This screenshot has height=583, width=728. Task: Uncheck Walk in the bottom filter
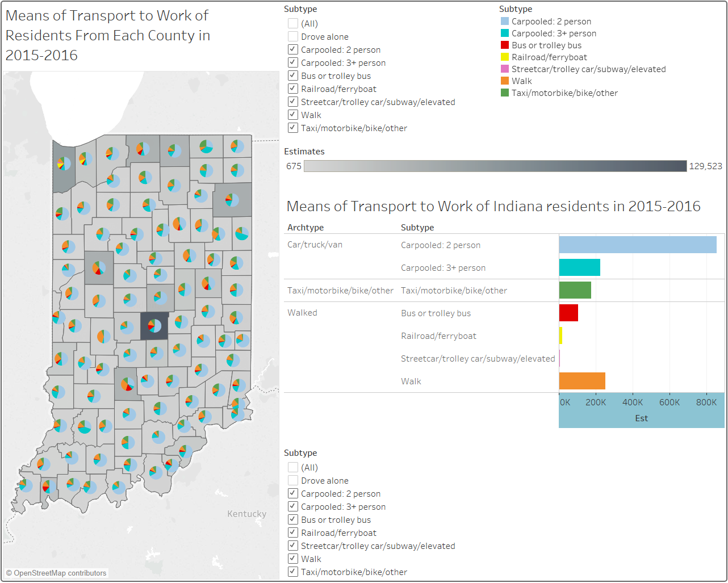(x=293, y=559)
